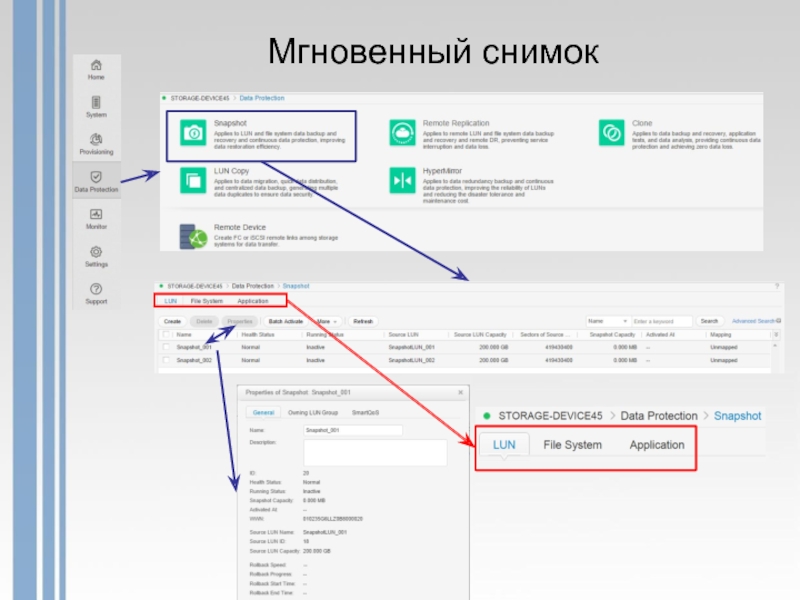Switch to the small LUN tab above Create
Image resolution: width=800 pixels, height=600 pixels.
[x=170, y=301]
